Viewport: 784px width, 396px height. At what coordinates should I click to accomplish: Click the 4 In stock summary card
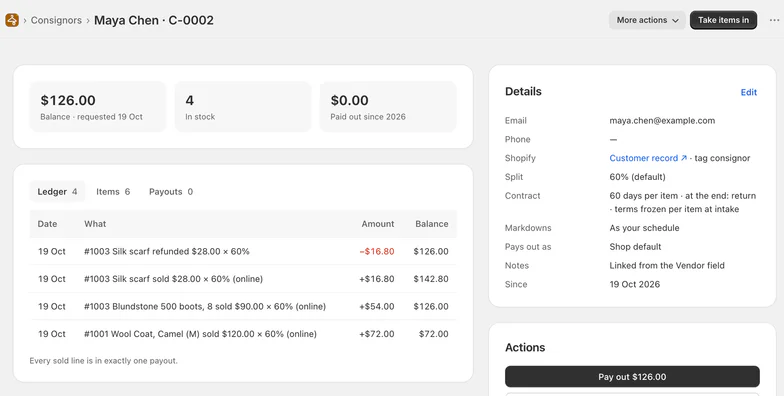[243, 107]
